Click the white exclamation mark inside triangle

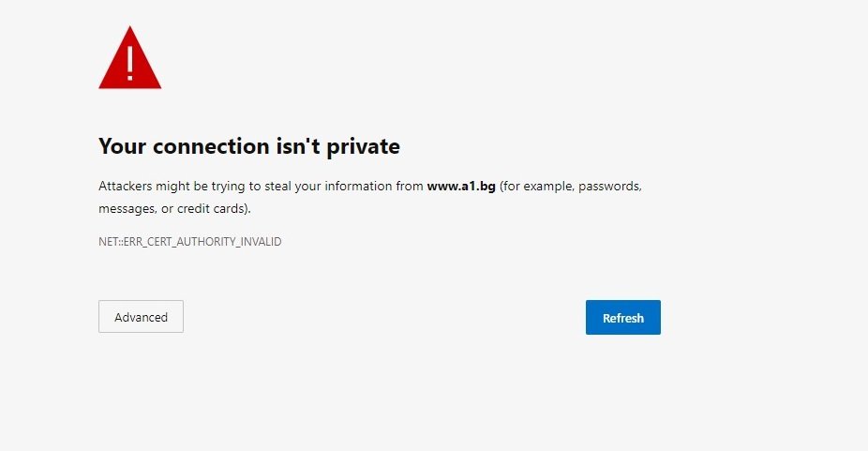point(130,63)
